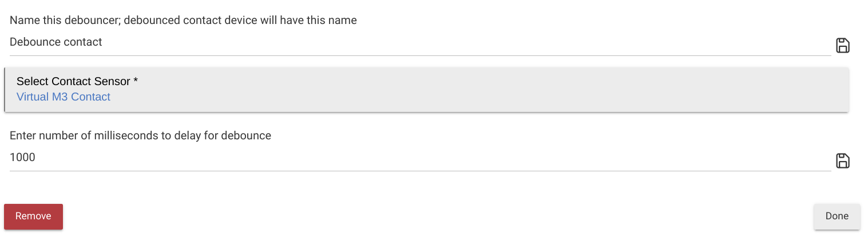This screenshot has width=868, height=241.
Task: Save the milliseconds delay with floppy icon
Action: point(843,161)
